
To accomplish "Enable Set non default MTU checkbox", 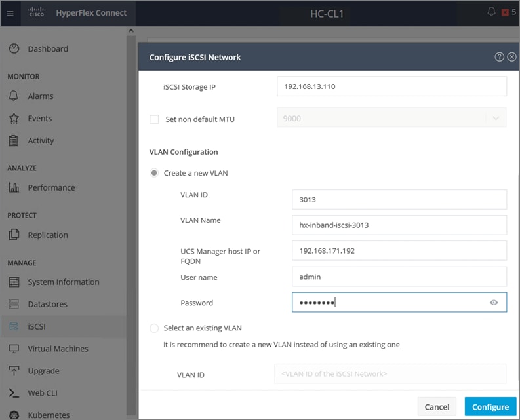I will [x=154, y=119].
